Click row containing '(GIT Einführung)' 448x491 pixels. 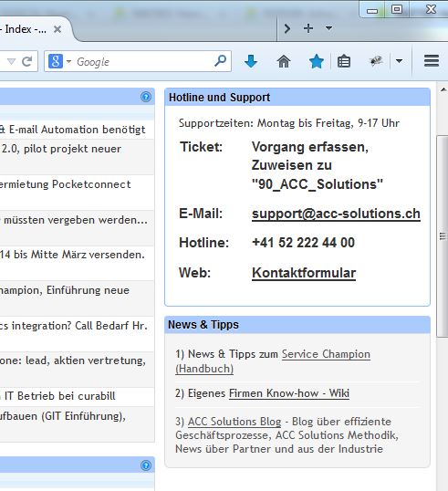77,424
